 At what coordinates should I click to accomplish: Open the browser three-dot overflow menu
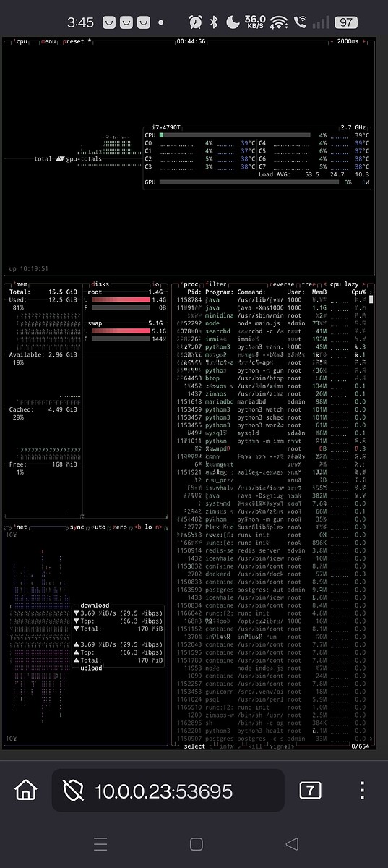363,789
